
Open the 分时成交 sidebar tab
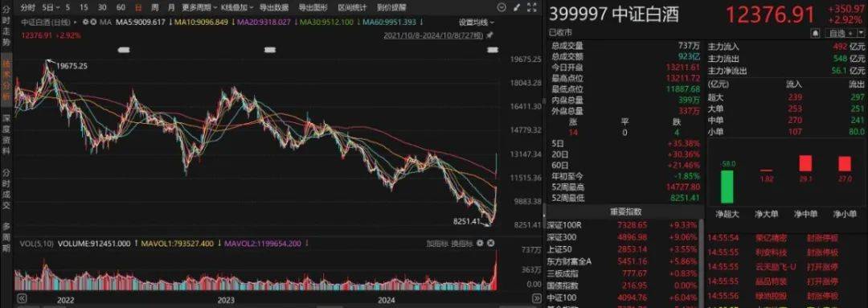coord(6,189)
